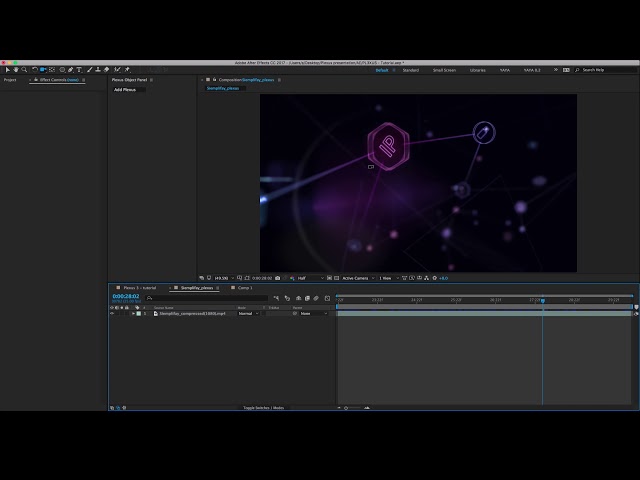Viewport: 640px width, 480px height.
Task: Toggle the viewer lock icon
Action: click(214, 80)
